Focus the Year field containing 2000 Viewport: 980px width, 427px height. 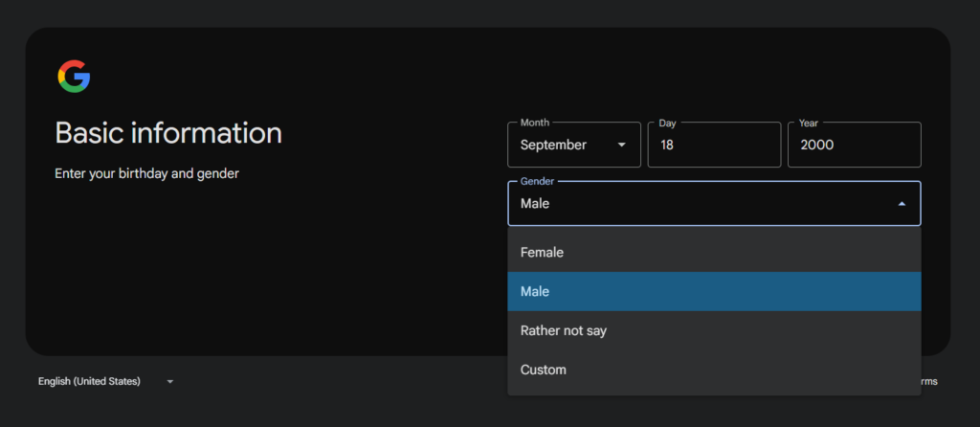point(854,145)
